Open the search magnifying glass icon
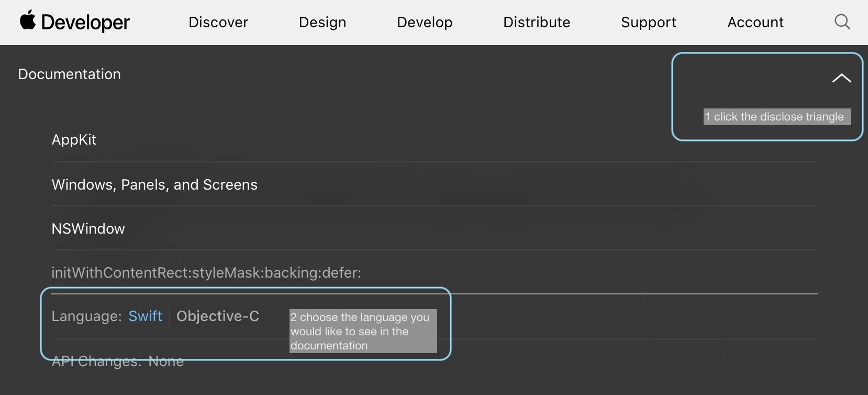 842,21
